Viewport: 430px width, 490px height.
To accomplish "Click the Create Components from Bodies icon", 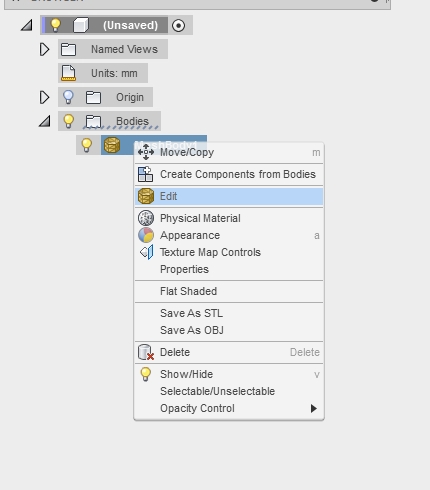I will [146, 174].
